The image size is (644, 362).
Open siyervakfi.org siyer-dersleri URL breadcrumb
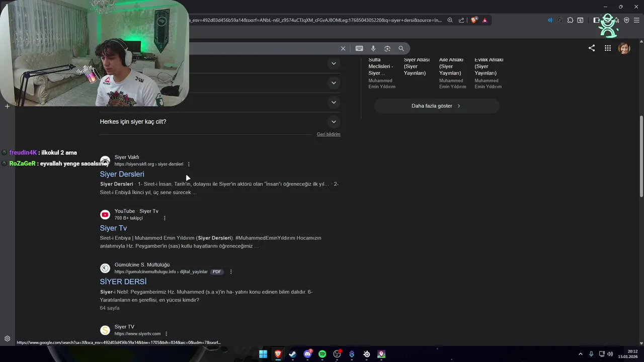(149, 164)
